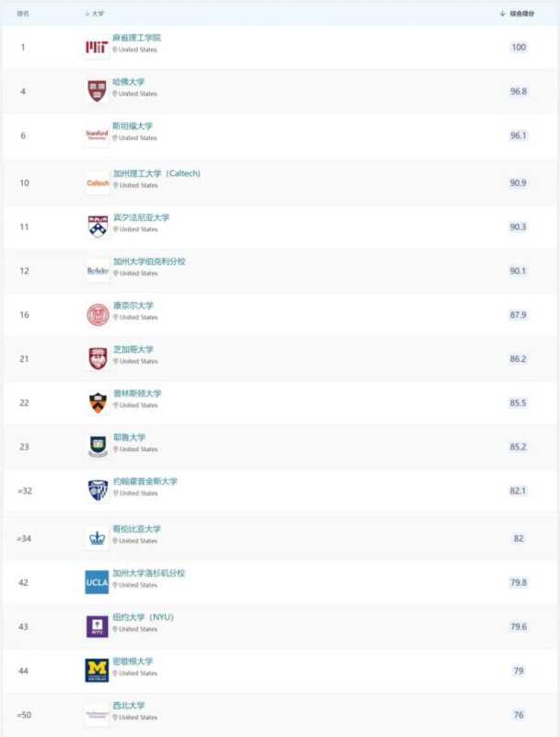Click the purple NYU logo
Image resolution: width=560 pixels, height=737 pixels.
[x=97, y=626]
